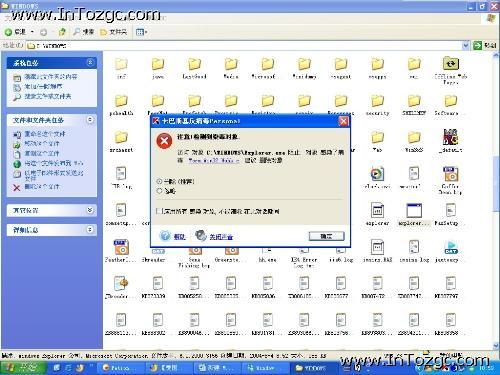Click the Up one level folder icon
The height and width of the screenshot is (375, 500).
coord(62,32)
